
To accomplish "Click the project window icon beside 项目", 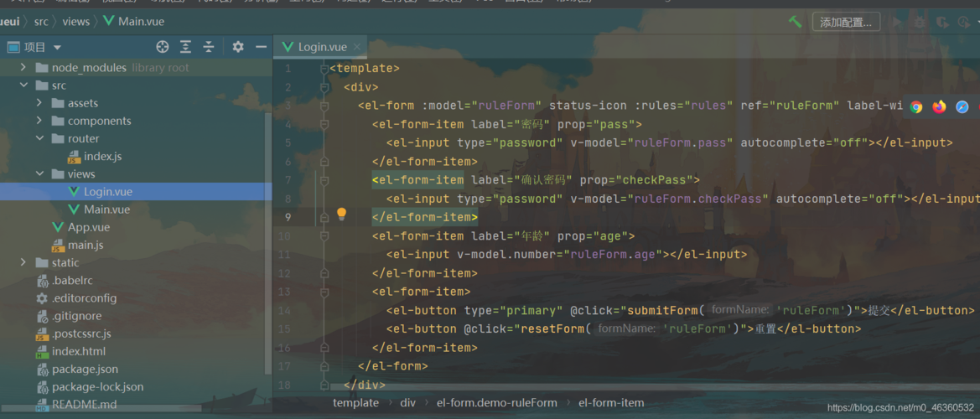I will pyautogui.click(x=13, y=47).
